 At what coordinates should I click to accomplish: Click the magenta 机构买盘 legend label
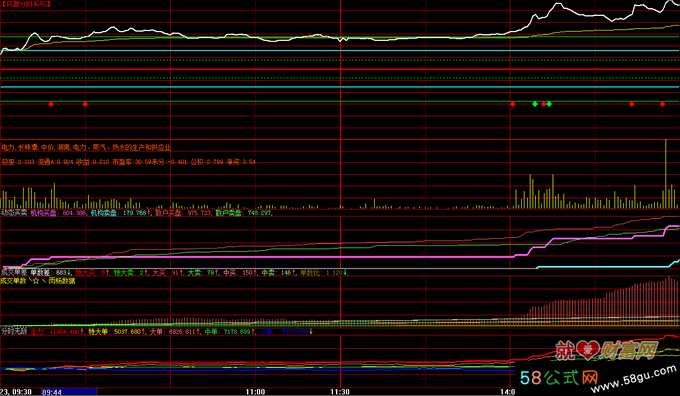[x=43, y=213]
